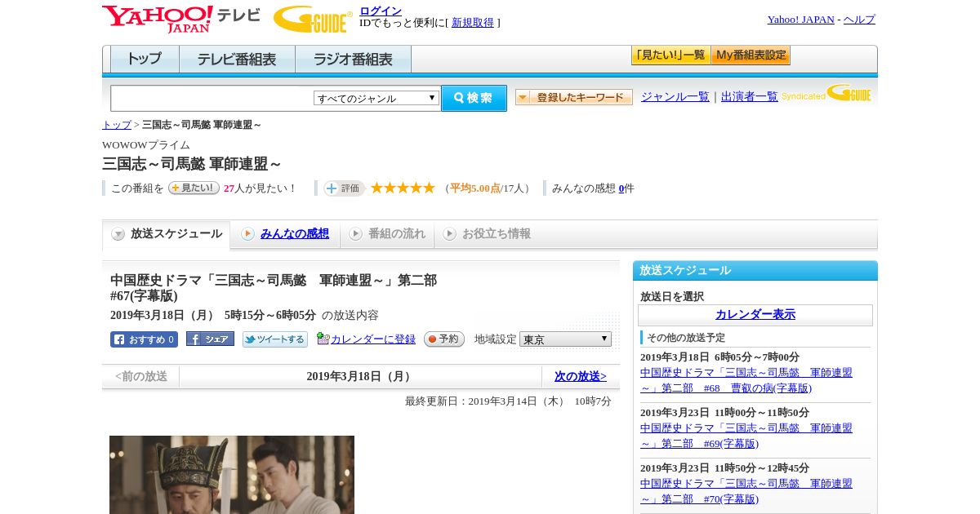Open the #70(字幕版) episode link
Viewport: 980px width, 514px height.
click(746, 491)
